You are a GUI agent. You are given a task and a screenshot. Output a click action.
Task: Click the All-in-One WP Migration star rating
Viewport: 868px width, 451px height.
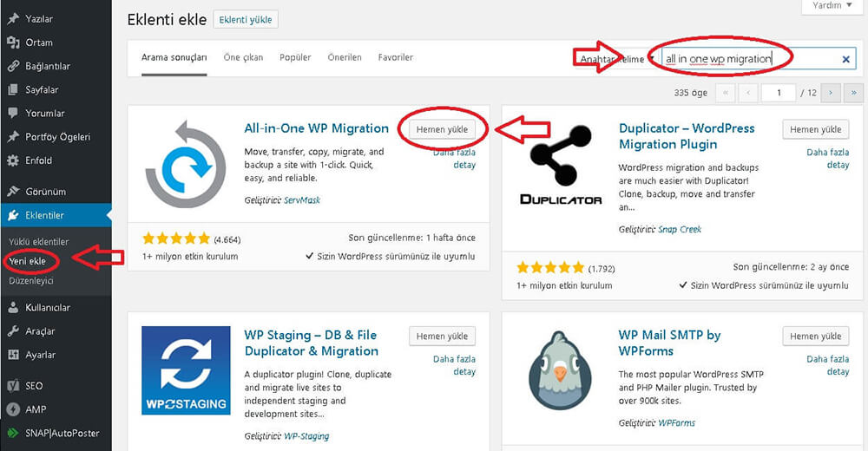pyautogui.click(x=176, y=239)
